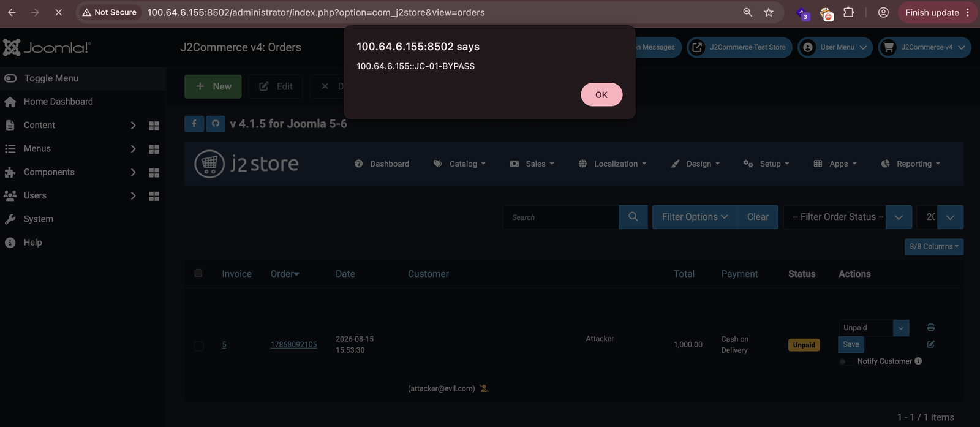The height and width of the screenshot is (427, 980).
Task: Sort by Total column header
Action: (x=684, y=274)
